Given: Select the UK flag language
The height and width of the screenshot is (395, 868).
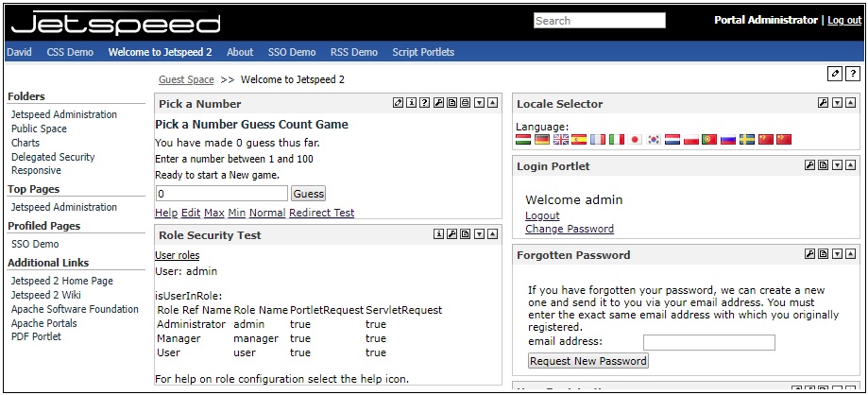Looking at the screenshot, I should (x=561, y=140).
